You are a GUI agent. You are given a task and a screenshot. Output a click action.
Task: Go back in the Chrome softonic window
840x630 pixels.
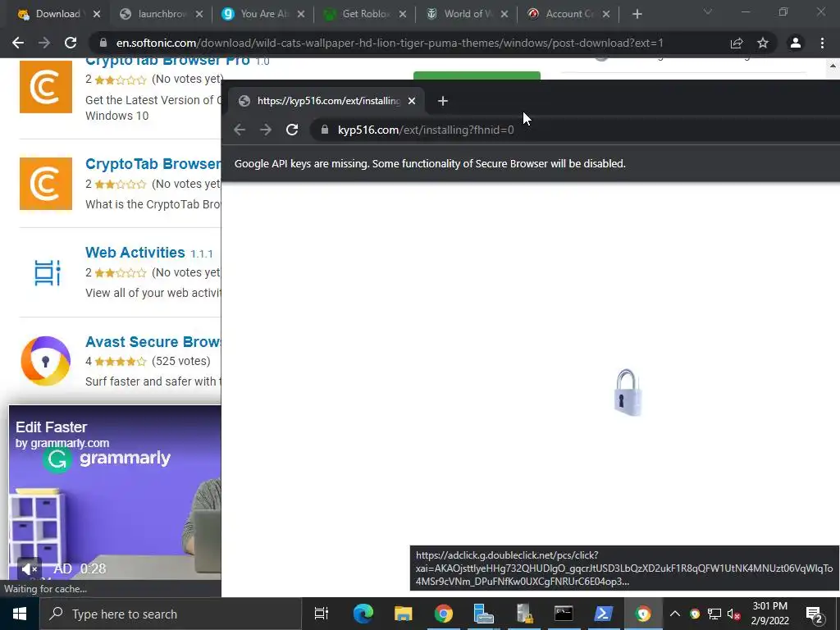[x=18, y=43]
